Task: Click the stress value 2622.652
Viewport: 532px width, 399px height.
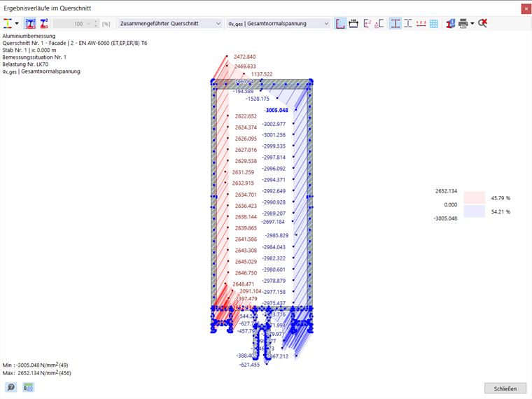Action: click(x=246, y=116)
